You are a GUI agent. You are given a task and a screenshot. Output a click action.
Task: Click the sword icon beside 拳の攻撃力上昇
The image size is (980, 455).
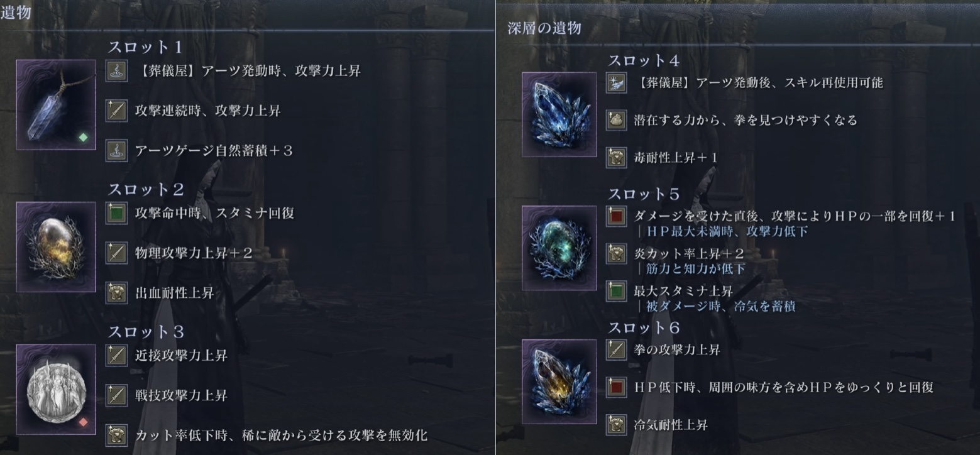click(x=617, y=349)
